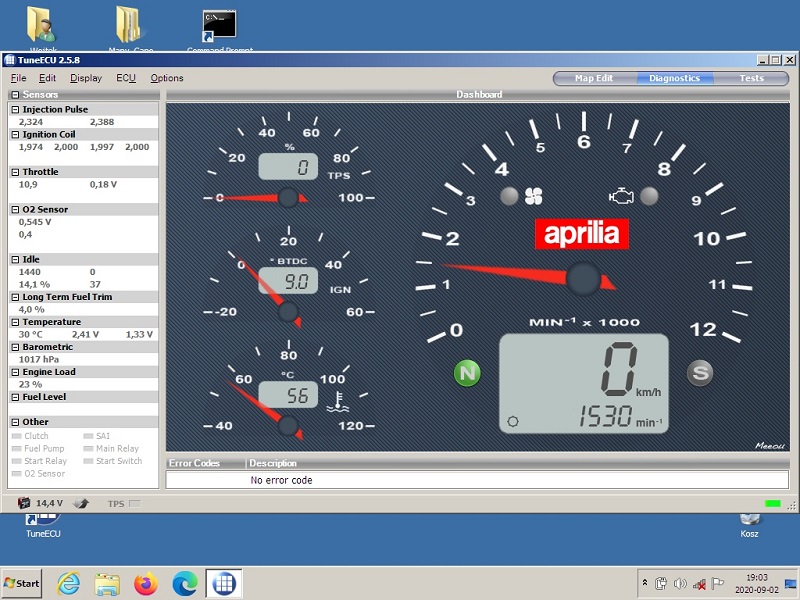Collapse the Other section
Screen dimensions: 800x600
point(15,422)
